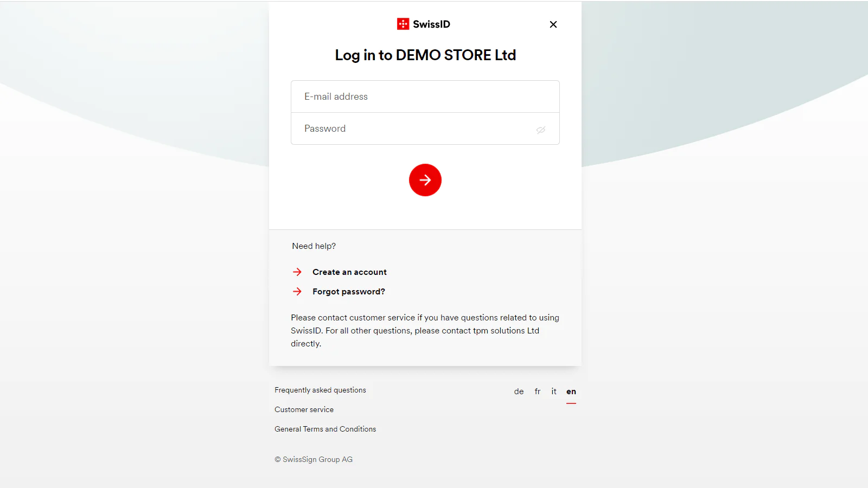
Task: Switch language to French (fr)
Action: (x=538, y=391)
